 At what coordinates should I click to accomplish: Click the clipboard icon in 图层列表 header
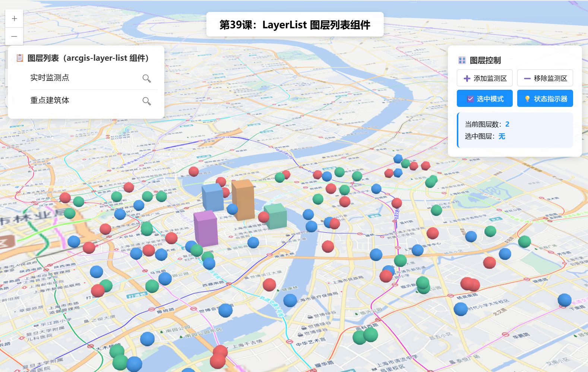tap(20, 58)
